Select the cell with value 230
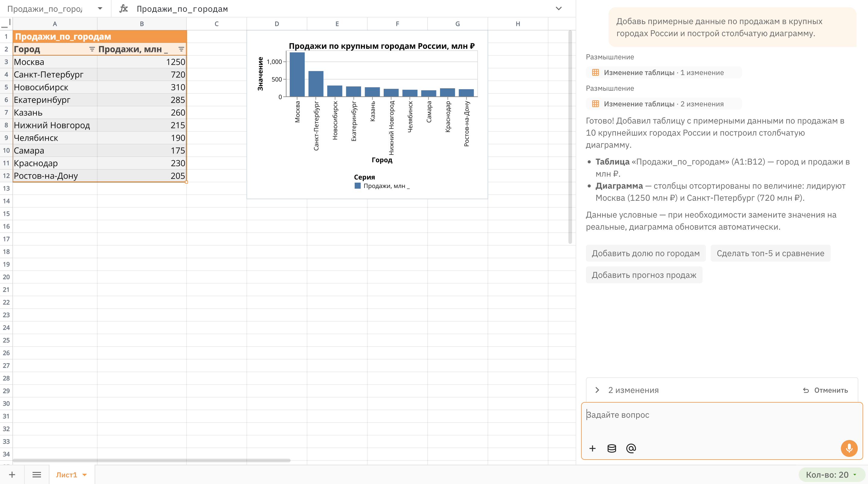868x484 pixels. point(142,163)
